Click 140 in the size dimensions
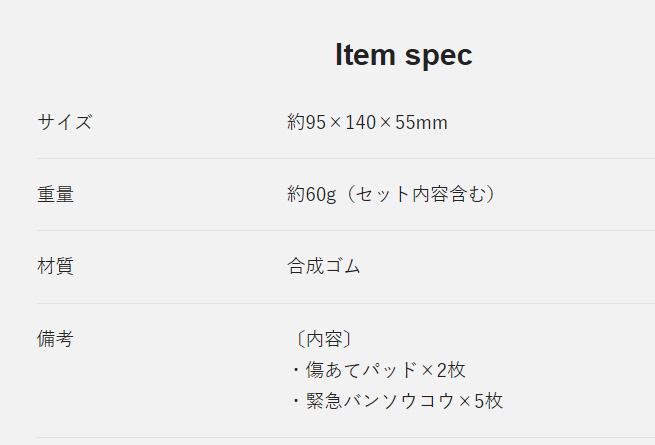The image size is (655, 445). pos(361,122)
